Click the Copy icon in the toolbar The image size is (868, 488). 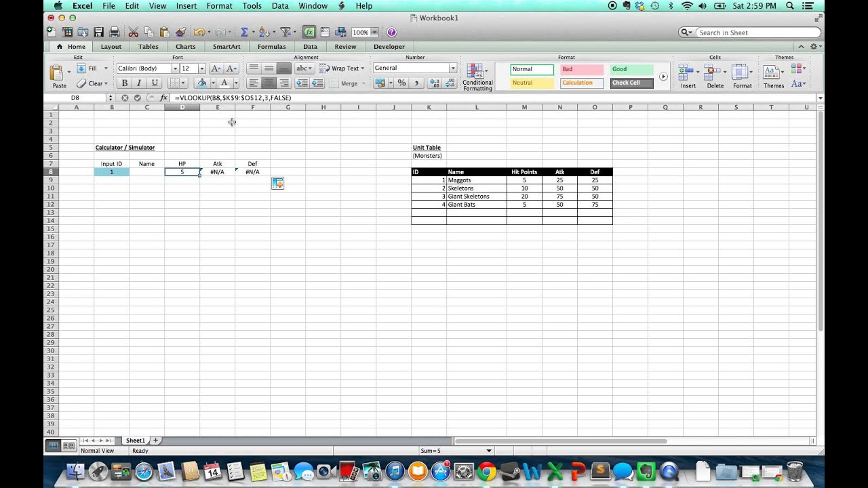[149, 32]
